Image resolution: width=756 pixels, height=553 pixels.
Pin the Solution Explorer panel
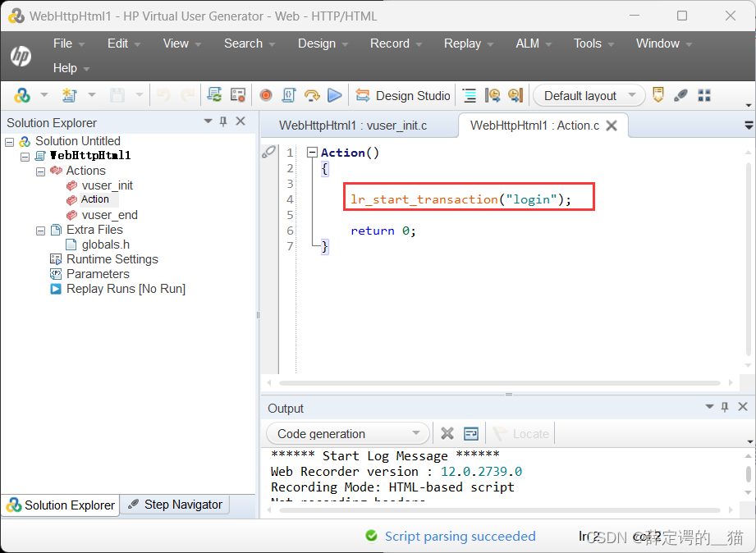223,121
